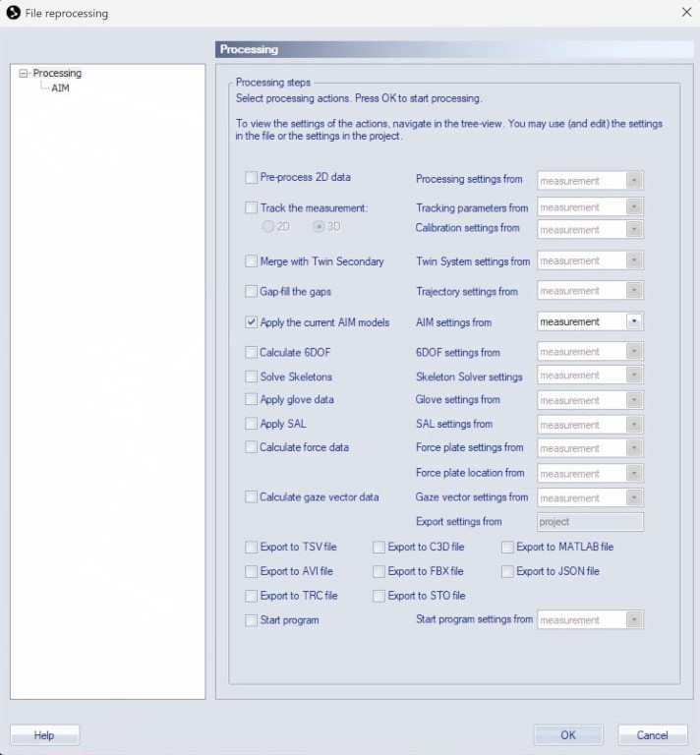Viewport: 700px width, 755px height.
Task: Select the Processing tree item
Action: tap(57, 73)
